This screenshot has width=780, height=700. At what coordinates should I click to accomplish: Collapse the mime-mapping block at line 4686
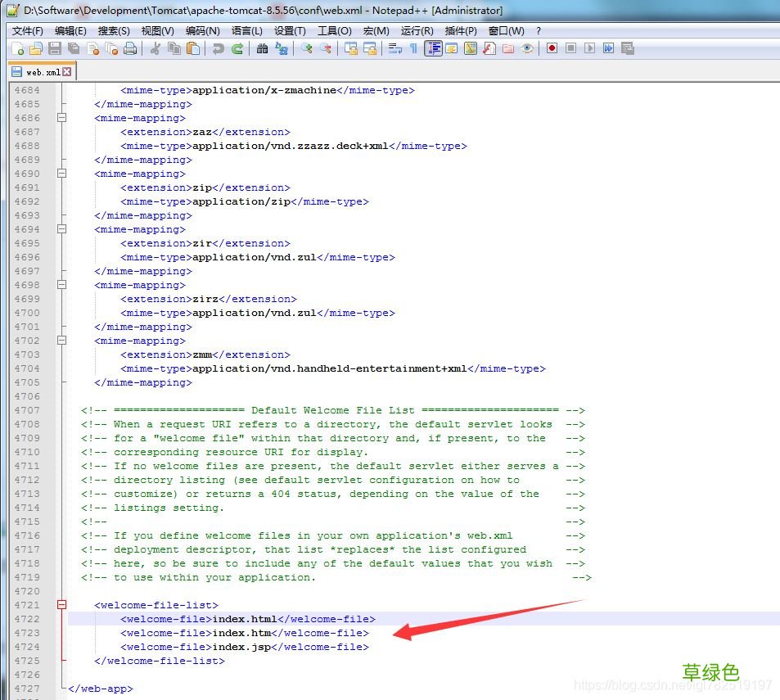(61, 118)
